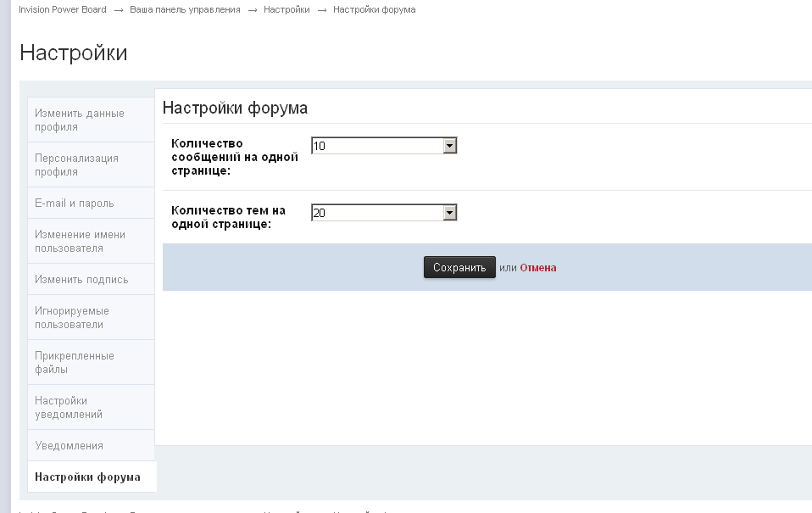The image size is (812, 513).
Task: Switch to the Уведомления sidebar tab
Action: (x=69, y=446)
